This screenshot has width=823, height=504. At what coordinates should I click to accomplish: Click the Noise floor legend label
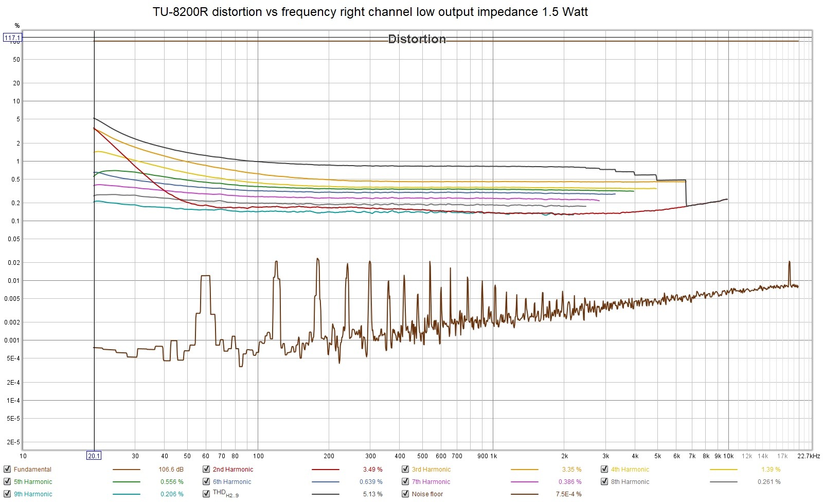tap(427, 494)
